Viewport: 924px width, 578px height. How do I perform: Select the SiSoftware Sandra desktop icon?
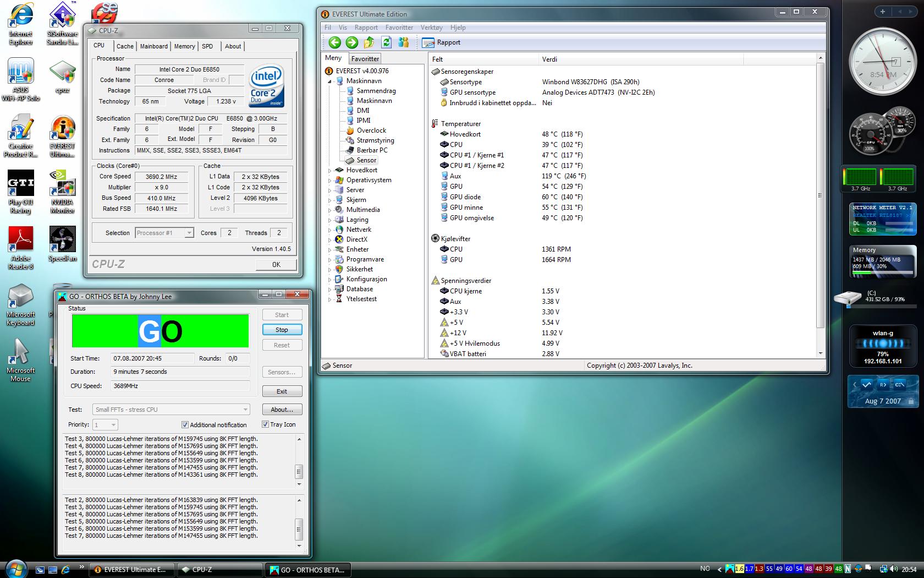(62, 25)
